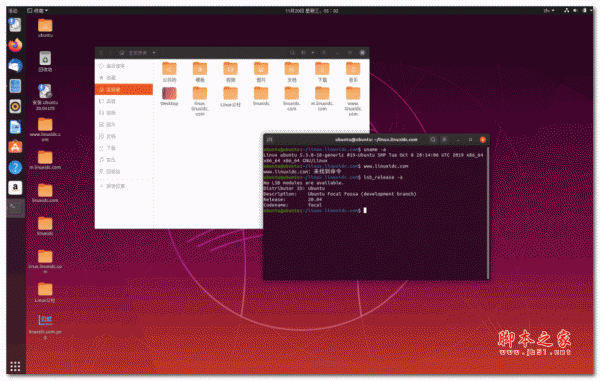
Task: Click 活动 Activities in the top bar
Action: [x=13, y=11]
